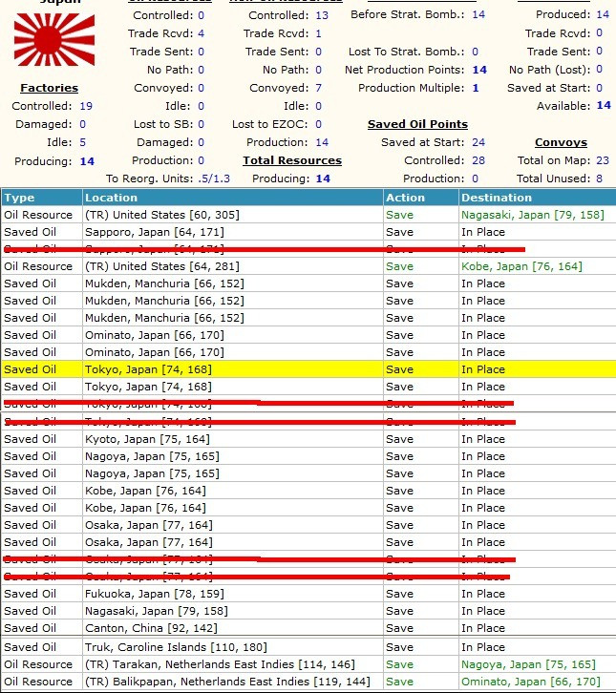Click Factories Producing value 14
This screenshot has width=616, height=693.
click(87, 161)
